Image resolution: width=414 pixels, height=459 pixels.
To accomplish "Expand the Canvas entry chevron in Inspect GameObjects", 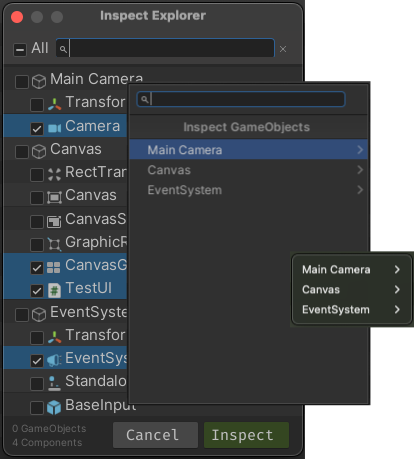I will [360, 170].
